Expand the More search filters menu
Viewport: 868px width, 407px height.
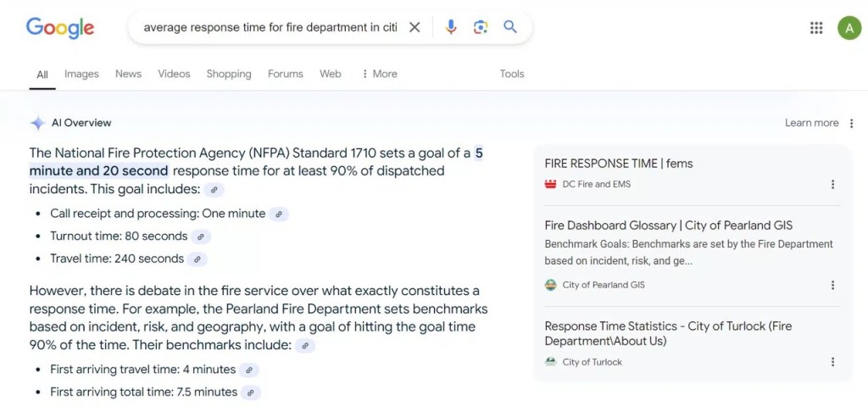click(x=379, y=74)
